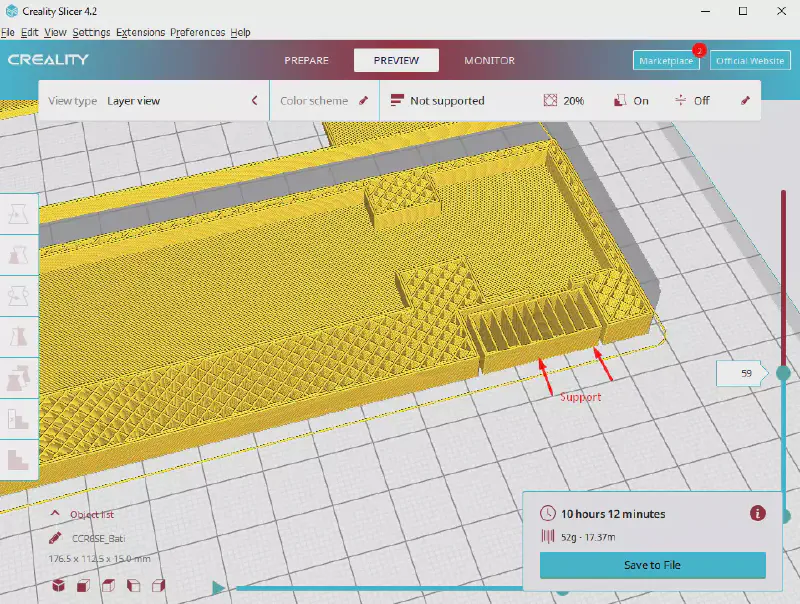Click the red info icon near print time

(x=757, y=513)
